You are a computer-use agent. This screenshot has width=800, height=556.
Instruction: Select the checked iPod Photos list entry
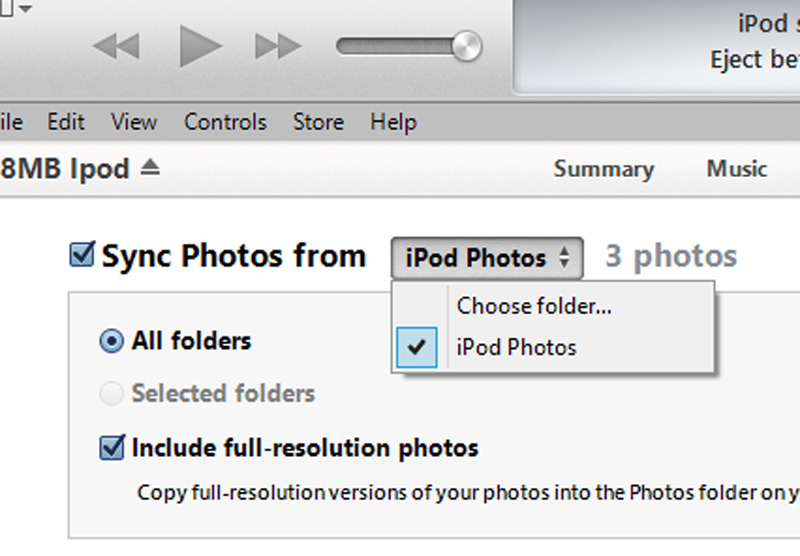pyautogui.click(x=516, y=348)
